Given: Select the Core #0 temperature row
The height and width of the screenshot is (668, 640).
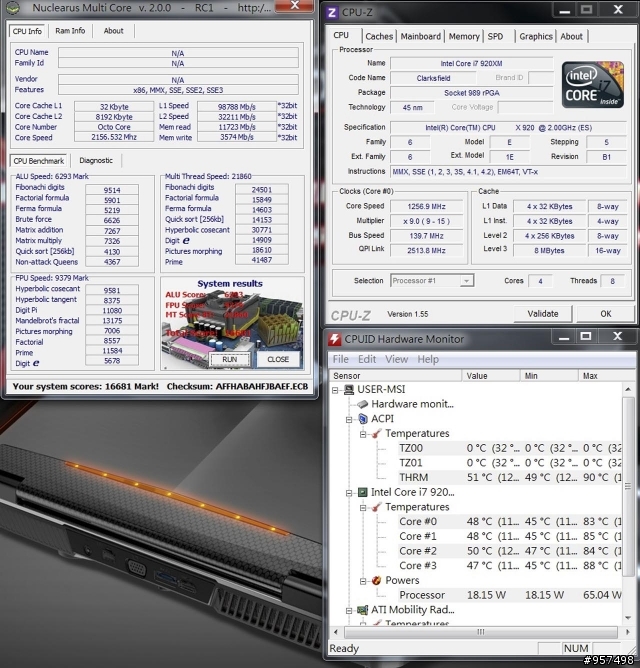Looking at the screenshot, I should coord(509,521).
